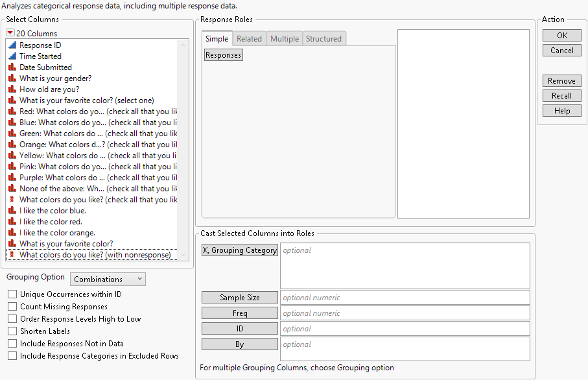Screen dimensions: 588x380
Task: Check Count Missing Responses
Action: tap(11, 306)
